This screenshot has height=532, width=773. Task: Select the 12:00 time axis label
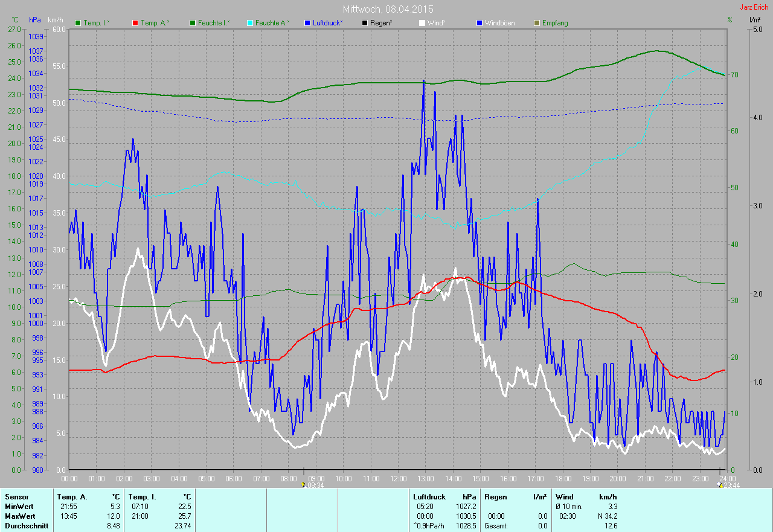point(398,479)
